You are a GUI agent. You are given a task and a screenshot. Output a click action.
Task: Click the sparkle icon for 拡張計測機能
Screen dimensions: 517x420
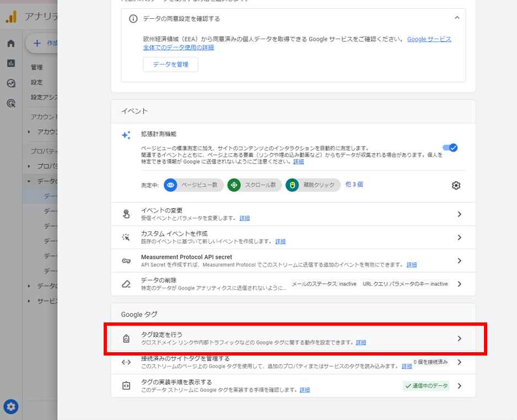tap(126, 135)
